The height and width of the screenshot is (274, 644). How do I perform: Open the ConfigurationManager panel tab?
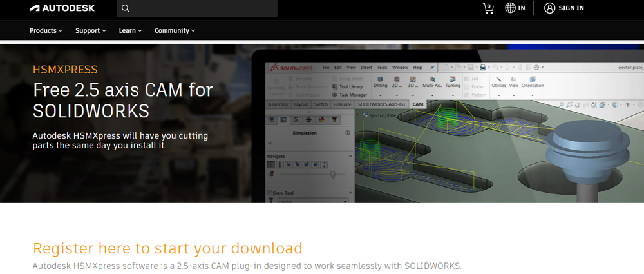click(x=296, y=120)
